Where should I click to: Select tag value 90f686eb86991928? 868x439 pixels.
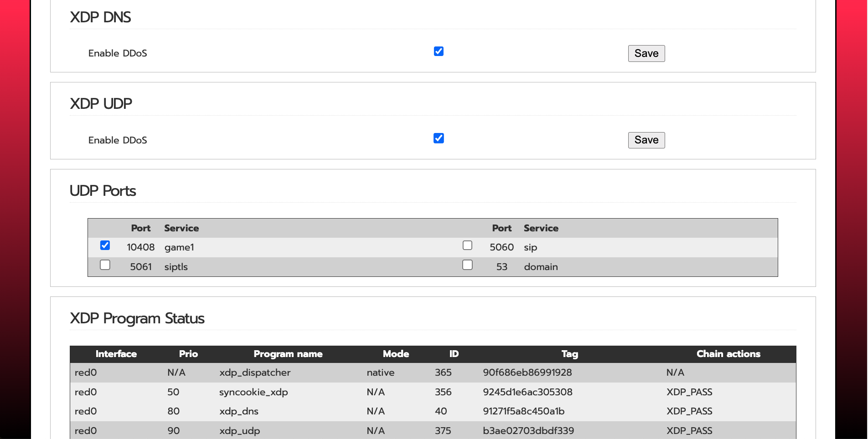click(527, 373)
